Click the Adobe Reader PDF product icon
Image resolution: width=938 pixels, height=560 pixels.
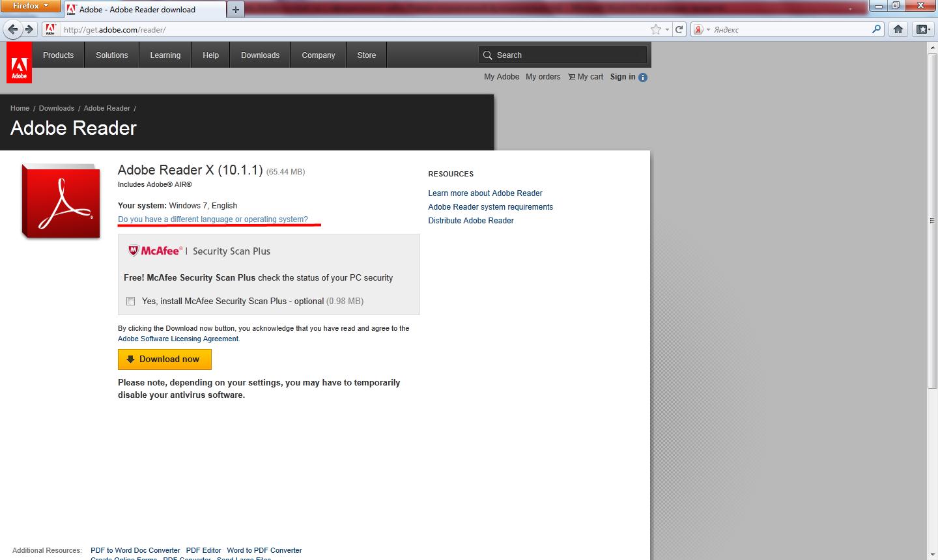coord(61,201)
